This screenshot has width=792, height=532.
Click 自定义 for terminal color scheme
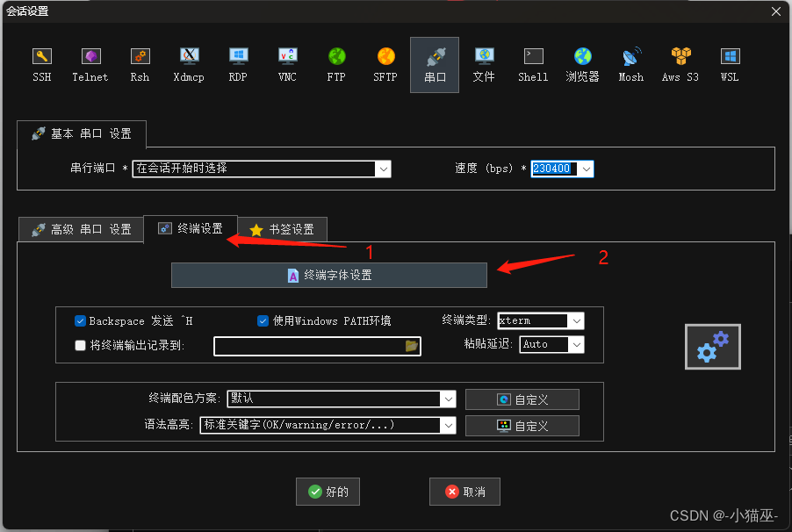coord(522,399)
